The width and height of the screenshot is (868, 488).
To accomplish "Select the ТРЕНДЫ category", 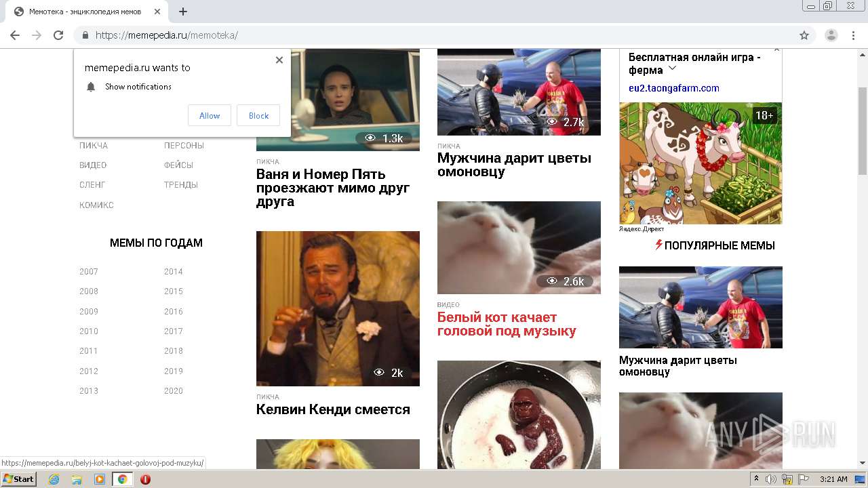I will 181,185.
